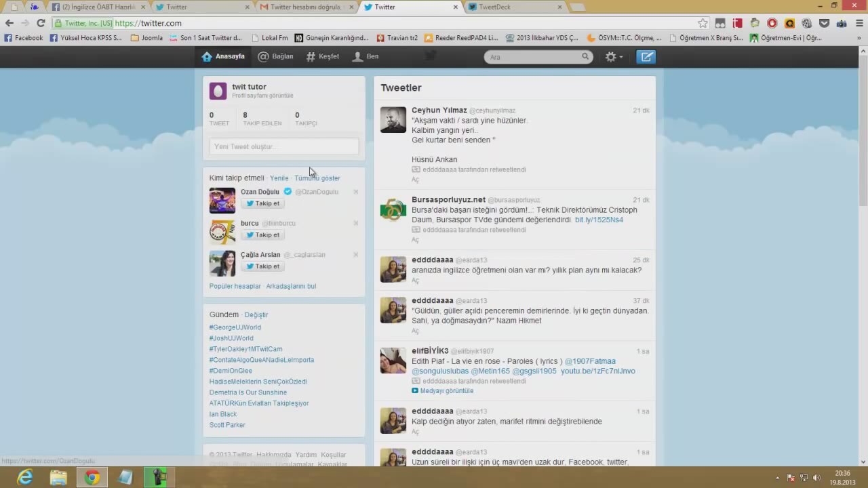Go to the Ben profile tab
The height and width of the screenshot is (488, 868).
[x=366, y=57]
